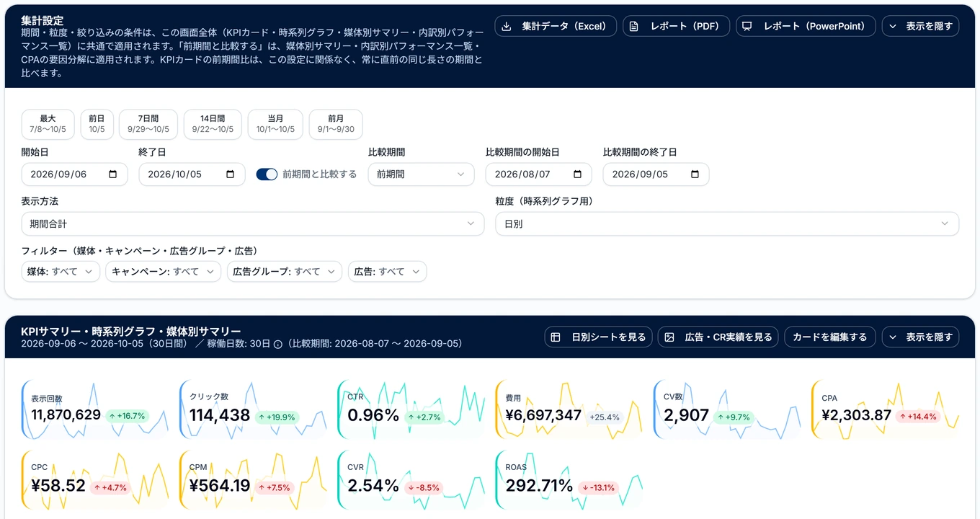
Task: Expand the 媒体: すべて filter
Action: tap(61, 272)
